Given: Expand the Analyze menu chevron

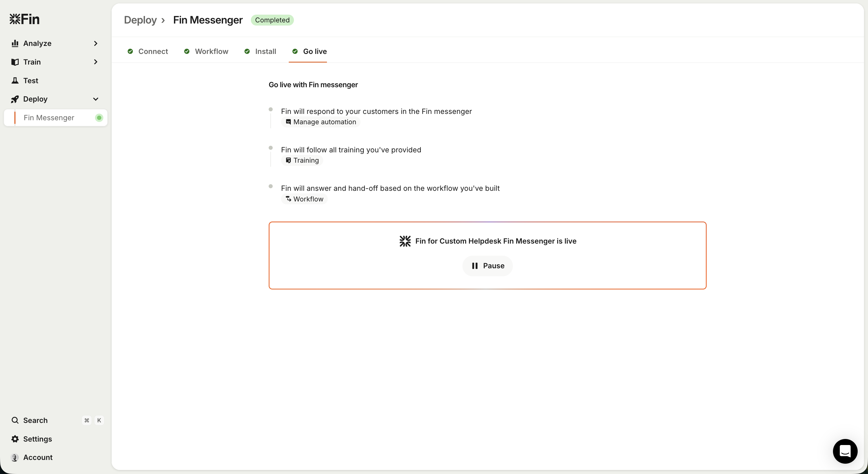Looking at the screenshot, I should pos(96,43).
